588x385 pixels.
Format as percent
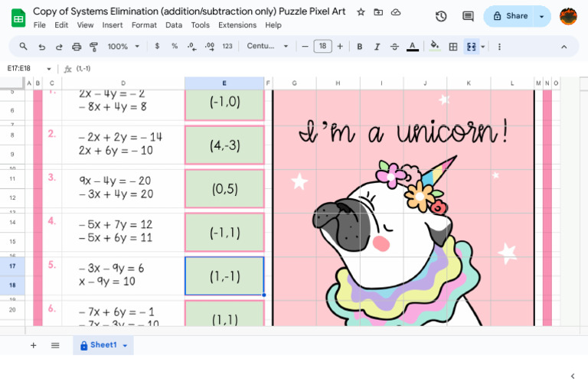(x=175, y=46)
